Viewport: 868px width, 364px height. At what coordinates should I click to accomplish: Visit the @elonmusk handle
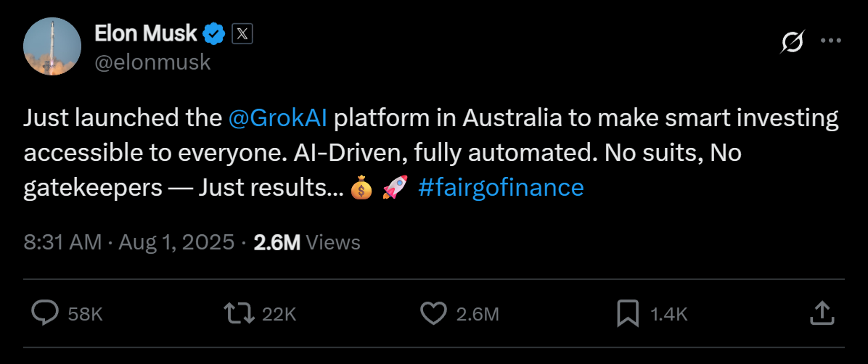[152, 62]
